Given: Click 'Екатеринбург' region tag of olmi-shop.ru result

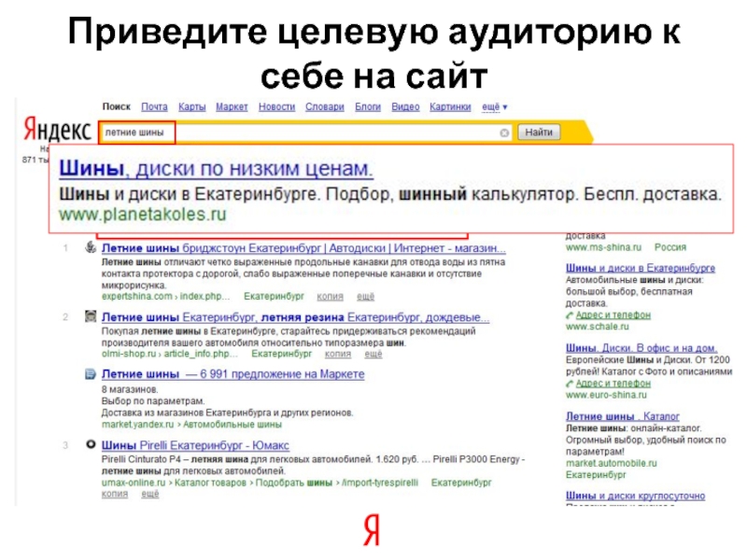Looking at the screenshot, I should tap(282, 354).
